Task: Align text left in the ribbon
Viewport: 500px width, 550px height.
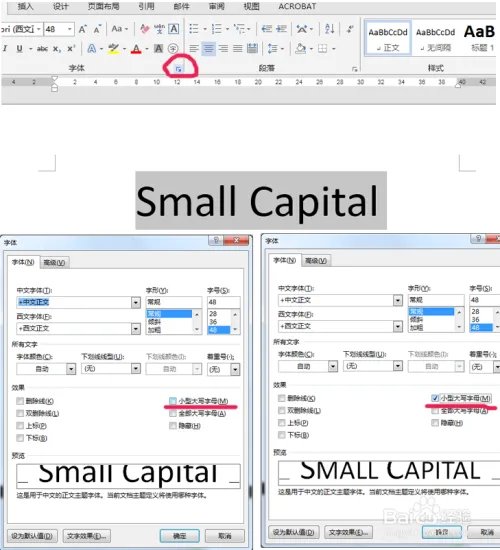Action: click(x=194, y=48)
